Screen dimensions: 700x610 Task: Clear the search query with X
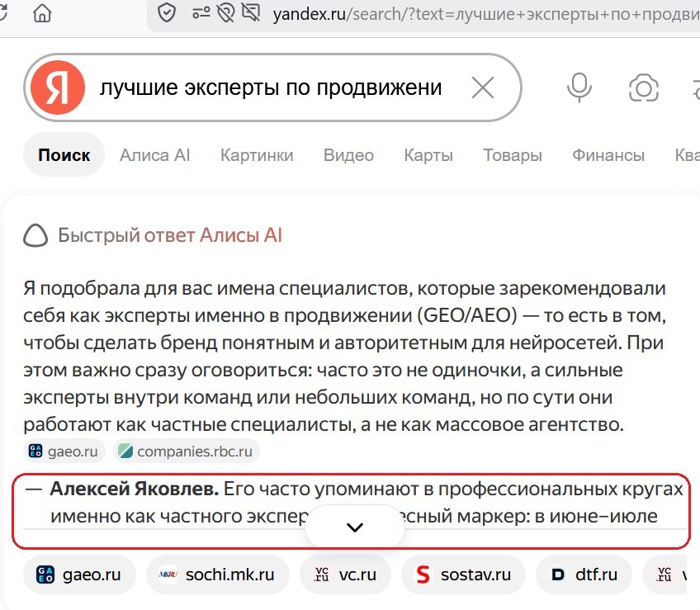pyautogui.click(x=483, y=87)
